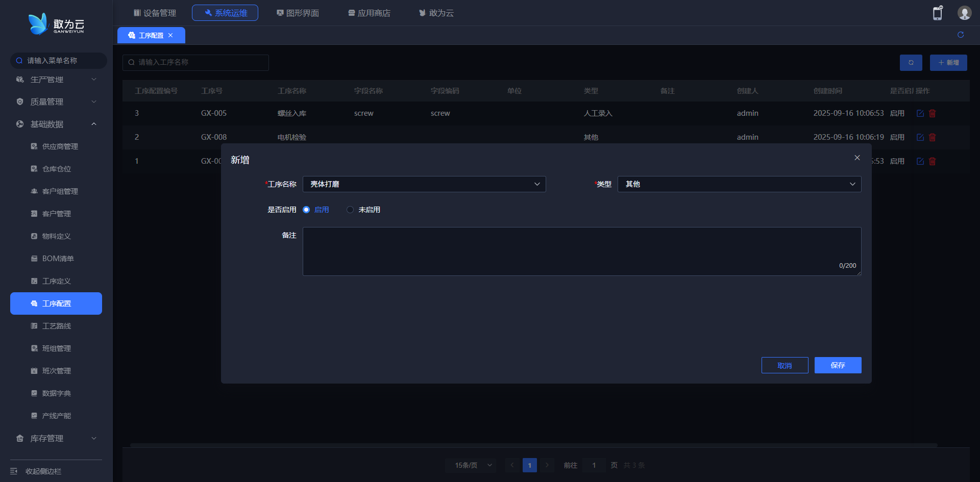Close the 新增 dialog with X icon
This screenshot has height=482, width=980.
point(857,158)
